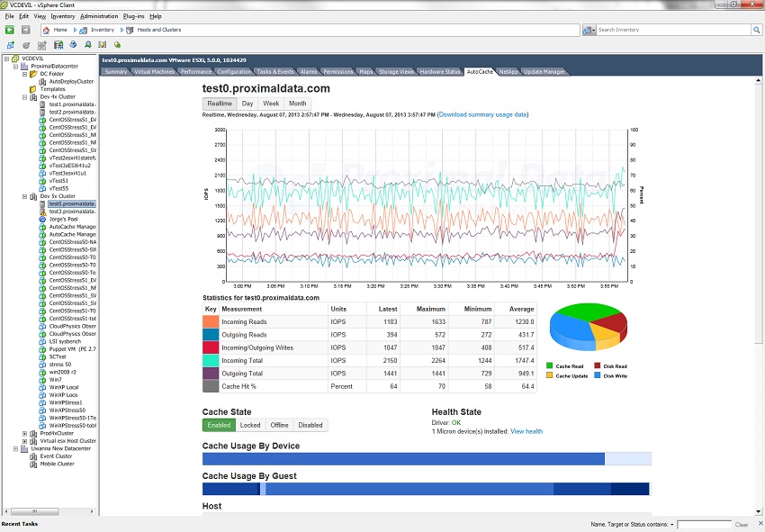
Task: Click Clear in the Recent Tasks bar
Action: [742, 525]
